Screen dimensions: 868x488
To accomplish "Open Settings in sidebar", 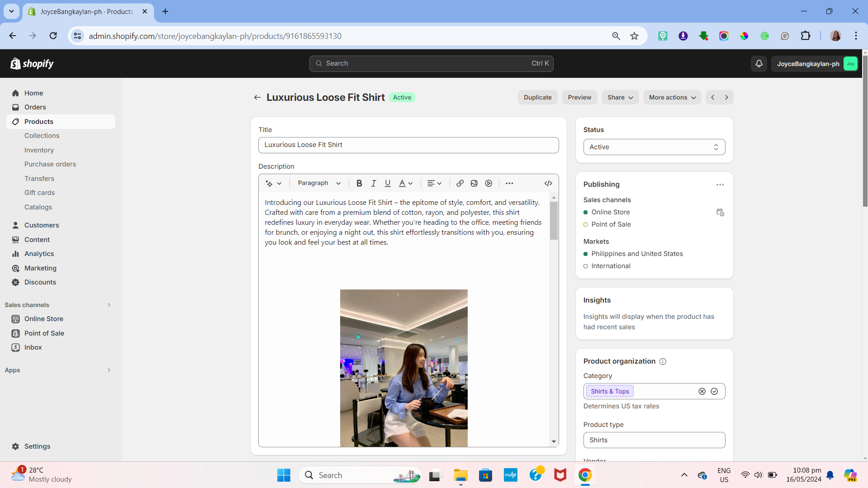I will 61,446.
